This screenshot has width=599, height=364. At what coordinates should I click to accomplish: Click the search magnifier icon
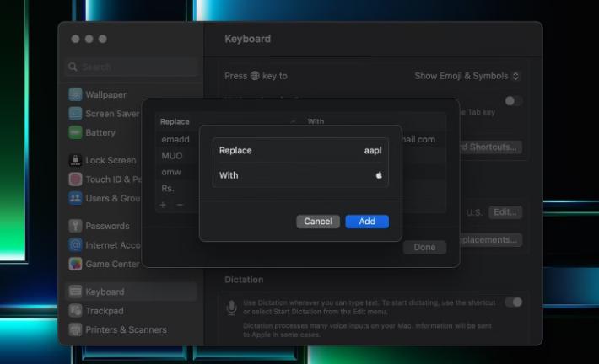click(x=73, y=67)
